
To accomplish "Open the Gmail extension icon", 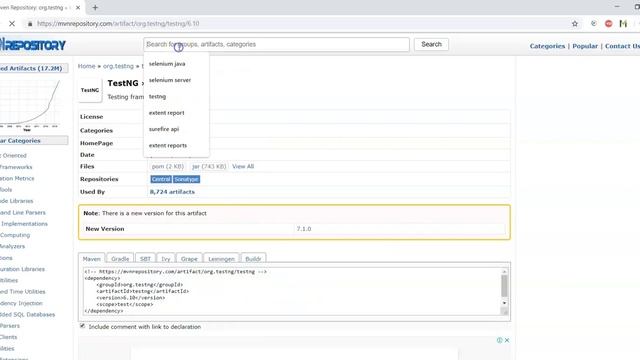I will coord(623,24).
